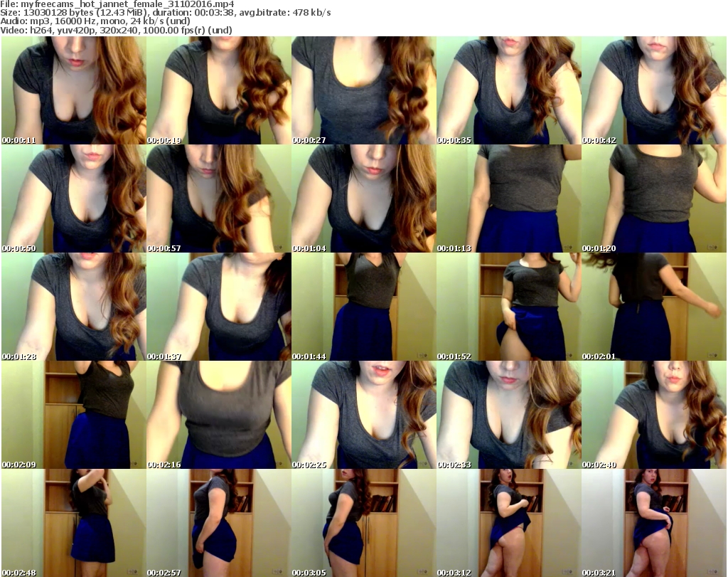The image size is (728, 577).
Task: Pick the frame at 00:00:35
Action: coord(509,90)
